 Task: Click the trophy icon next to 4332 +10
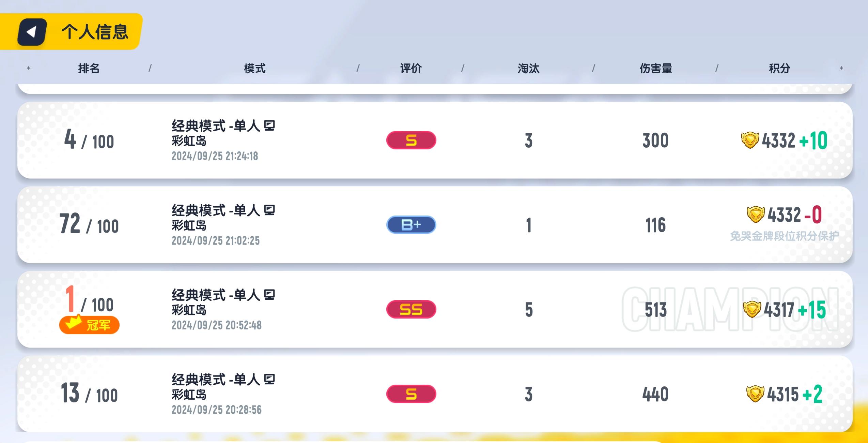(750, 140)
